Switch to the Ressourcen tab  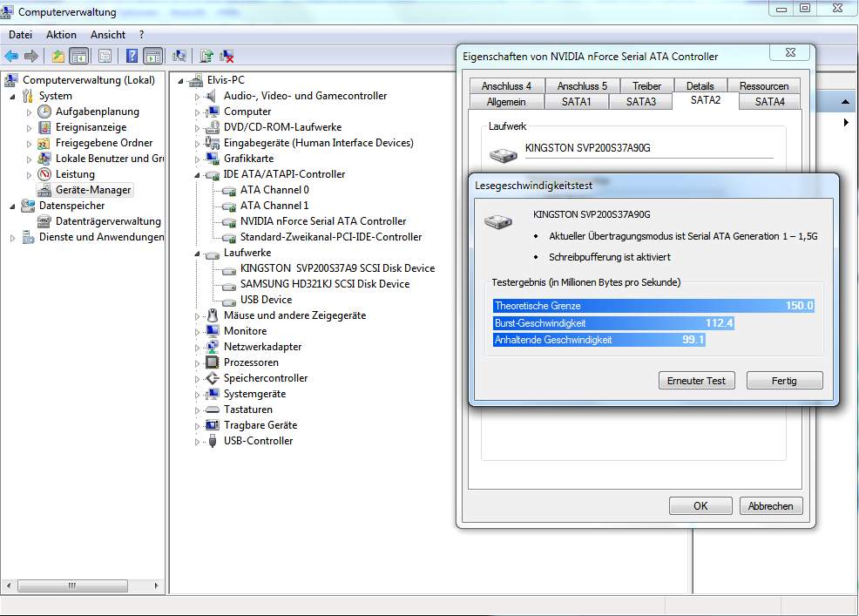point(764,86)
